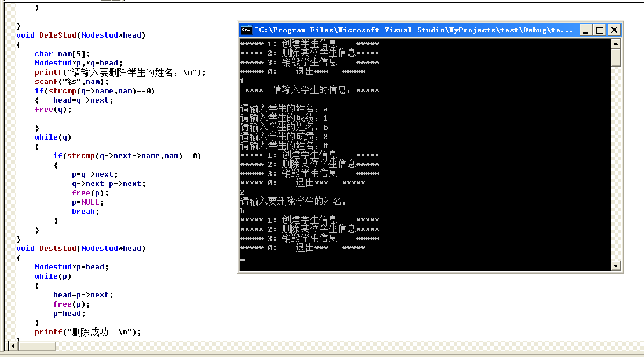Viewport: 644px width, 357px height.
Task: Click the console prompt '请输入要删除学生的姓名:'
Action: tap(294, 201)
